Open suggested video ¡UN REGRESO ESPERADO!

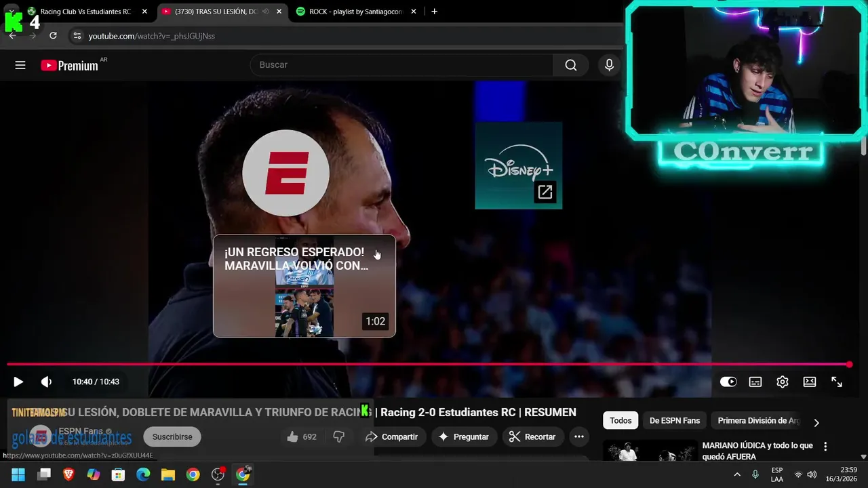click(304, 286)
